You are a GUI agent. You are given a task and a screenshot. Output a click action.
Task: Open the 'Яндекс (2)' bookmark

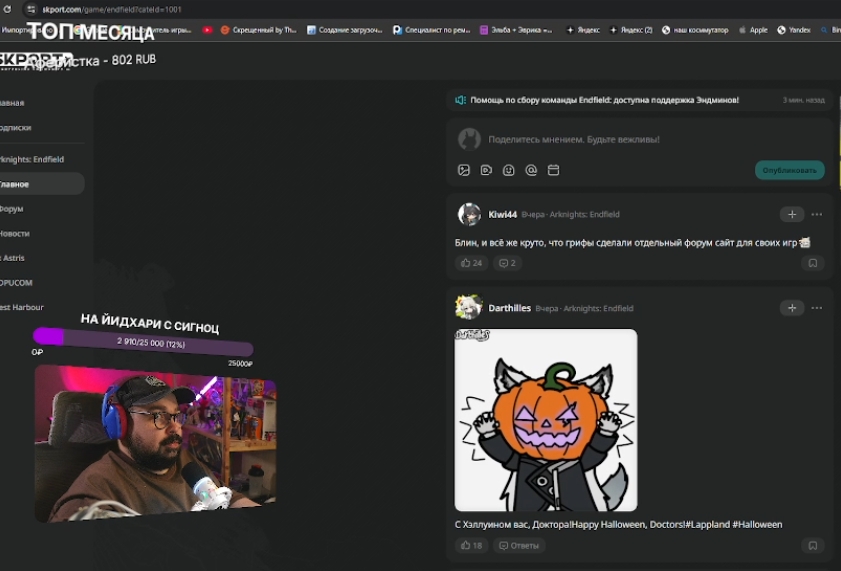pos(631,30)
